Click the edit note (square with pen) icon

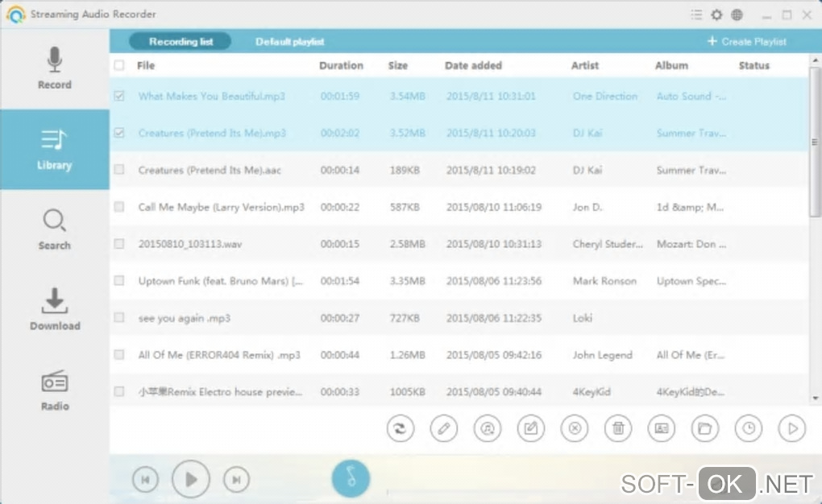click(x=530, y=428)
